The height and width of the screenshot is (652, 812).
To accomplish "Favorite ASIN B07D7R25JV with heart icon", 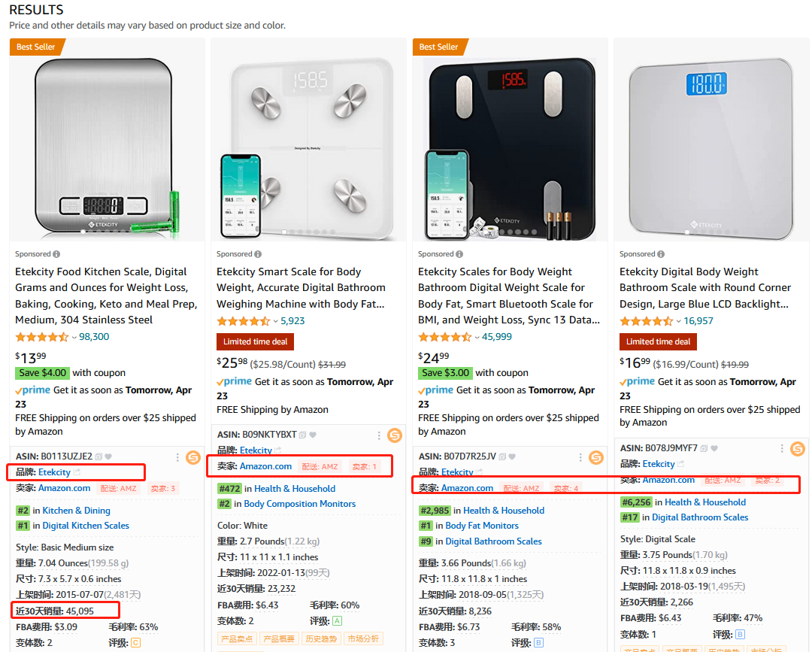I will point(512,456).
